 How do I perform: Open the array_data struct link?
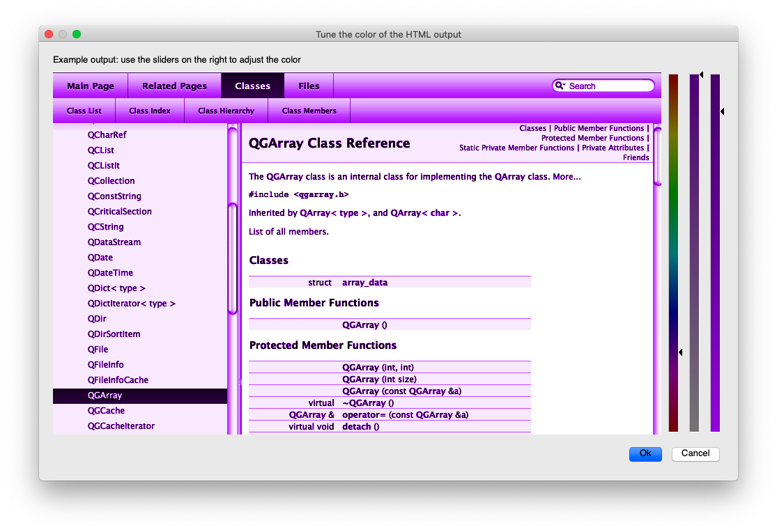pyautogui.click(x=364, y=283)
